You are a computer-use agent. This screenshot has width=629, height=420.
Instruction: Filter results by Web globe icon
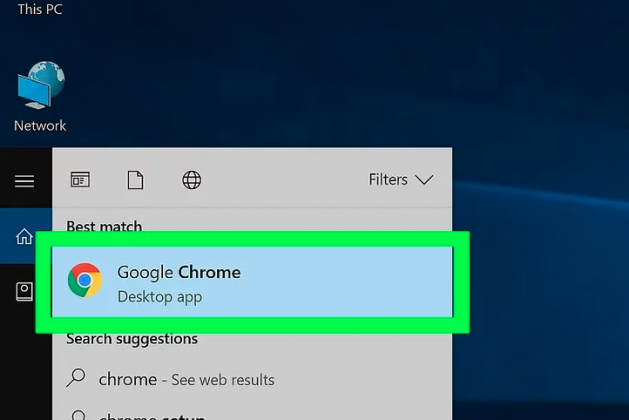pos(192,180)
